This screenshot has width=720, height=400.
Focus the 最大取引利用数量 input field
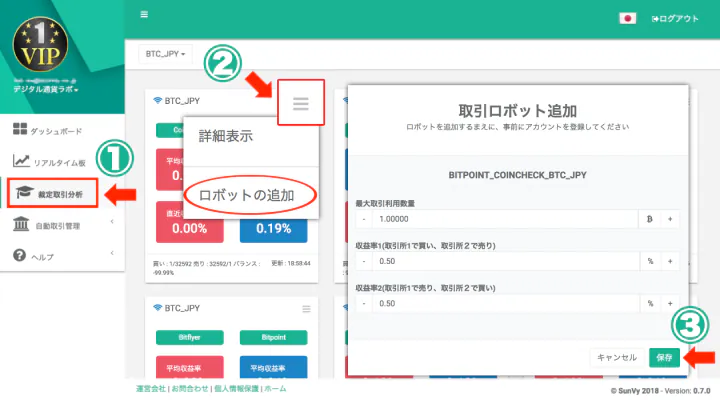click(505, 219)
